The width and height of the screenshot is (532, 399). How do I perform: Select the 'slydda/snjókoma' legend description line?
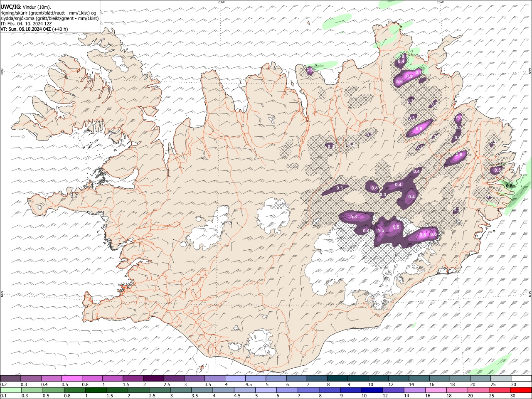(49, 18)
